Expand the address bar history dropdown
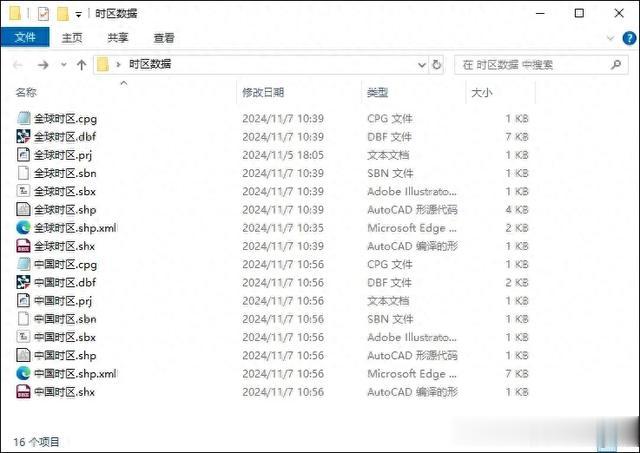This screenshot has height=453, width=640. point(422,64)
